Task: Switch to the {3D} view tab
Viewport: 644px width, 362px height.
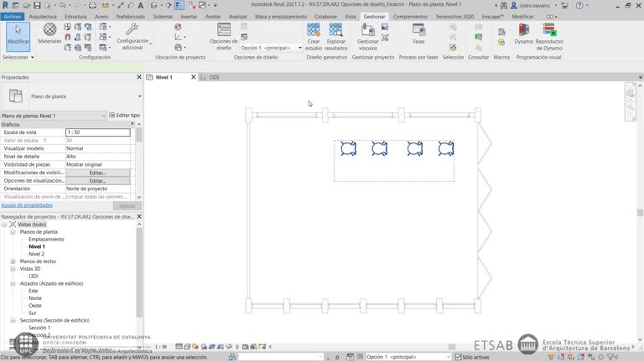Action: [x=214, y=77]
